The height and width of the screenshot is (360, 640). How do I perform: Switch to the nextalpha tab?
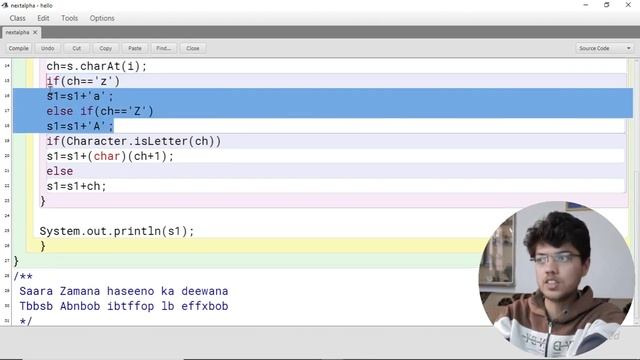(18, 32)
